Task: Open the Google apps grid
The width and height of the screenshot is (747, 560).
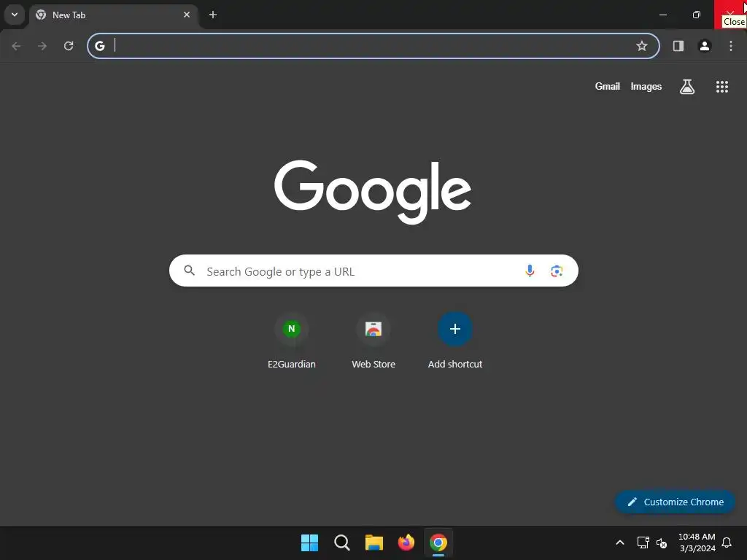Action: point(722,86)
